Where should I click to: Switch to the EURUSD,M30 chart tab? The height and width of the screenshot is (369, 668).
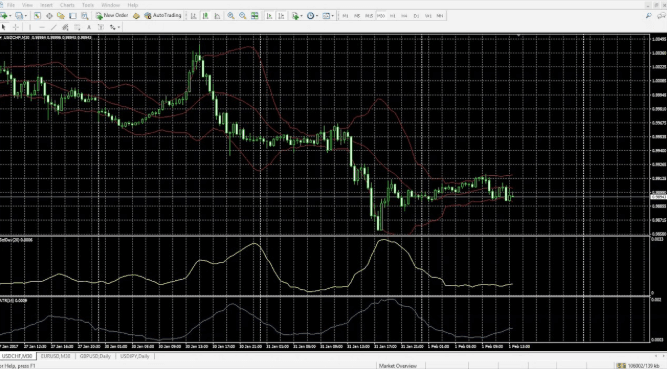click(55, 356)
